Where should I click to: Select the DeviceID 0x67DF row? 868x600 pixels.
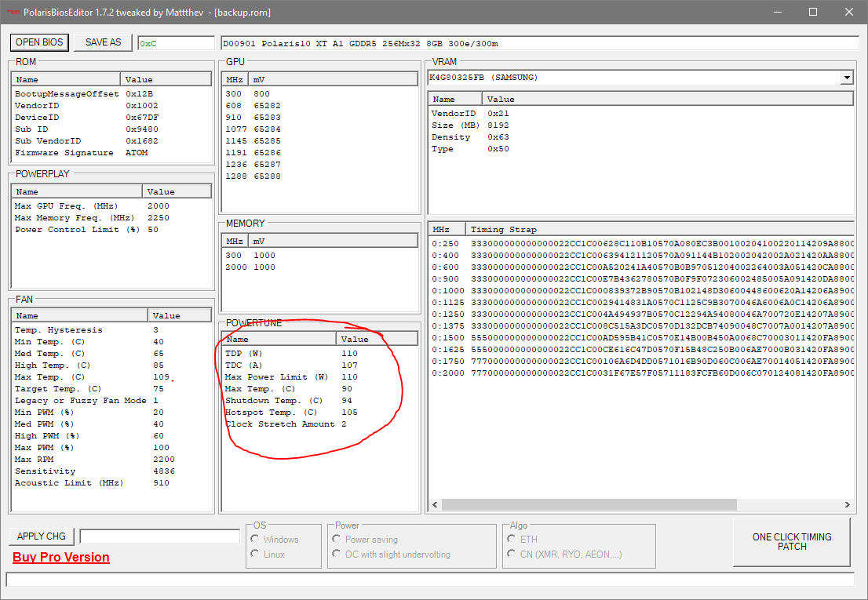click(111, 117)
